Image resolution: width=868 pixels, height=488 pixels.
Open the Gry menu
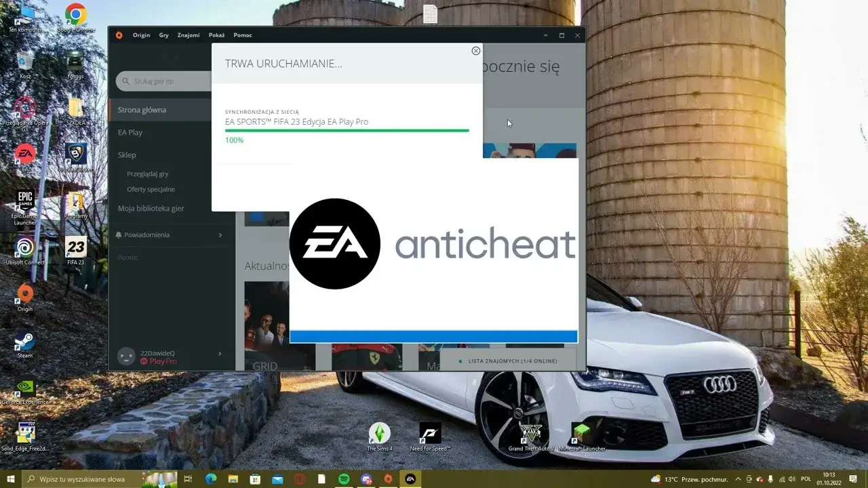click(163, 35)
